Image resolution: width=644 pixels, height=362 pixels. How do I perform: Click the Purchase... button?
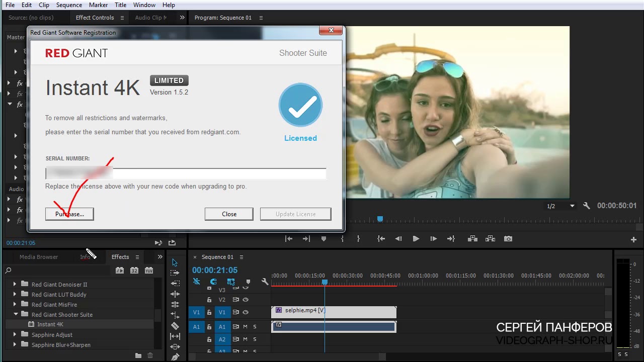tap(69, 214)
